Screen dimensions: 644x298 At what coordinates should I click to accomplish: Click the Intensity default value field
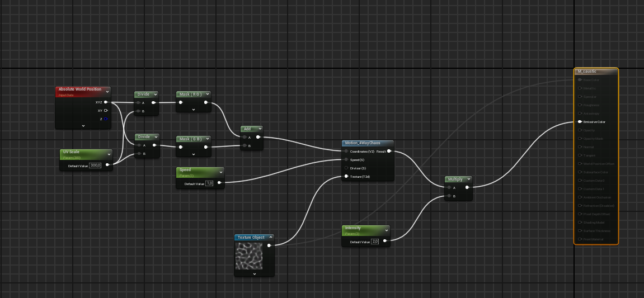[x=375, y=242]
